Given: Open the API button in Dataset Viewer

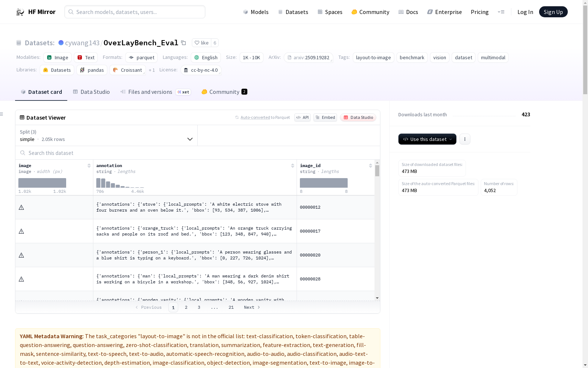Looking at the screenshot, I should tap(302, 117).
